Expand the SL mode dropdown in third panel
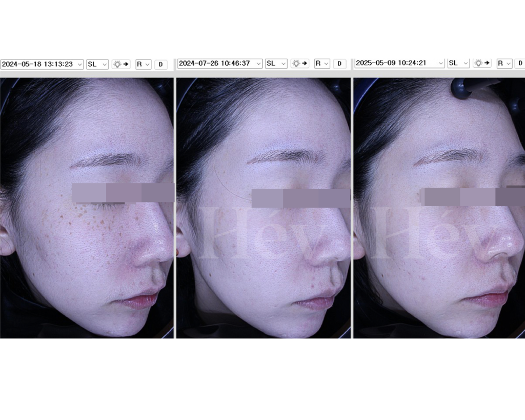 click(458, 63)
